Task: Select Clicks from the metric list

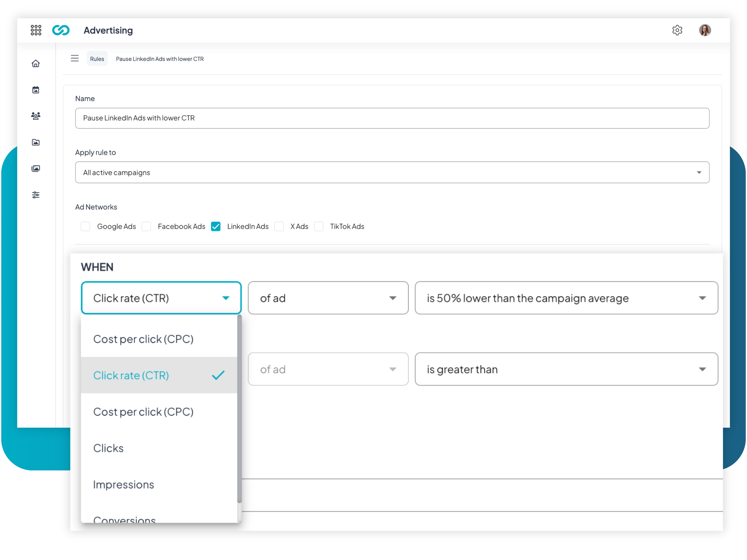Action: [x=108, y=448]
